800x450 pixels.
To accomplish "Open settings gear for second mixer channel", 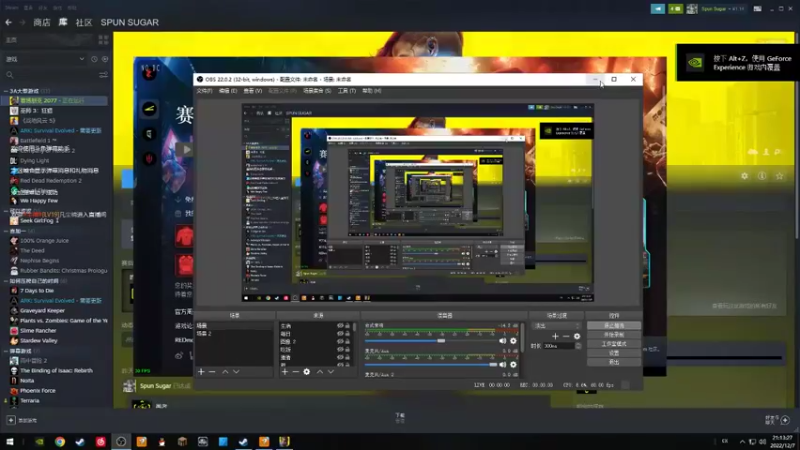I will (513, 365).
